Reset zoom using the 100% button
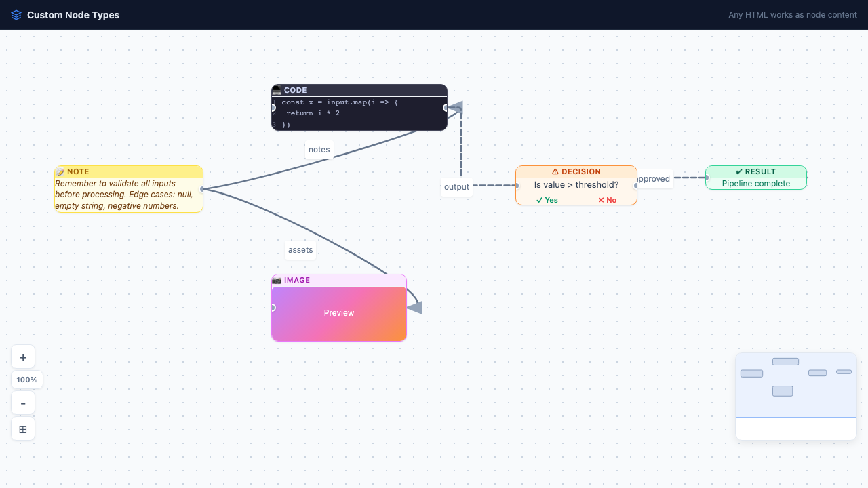The height and width of the screenshot is (488, 868). click(26, 380)
